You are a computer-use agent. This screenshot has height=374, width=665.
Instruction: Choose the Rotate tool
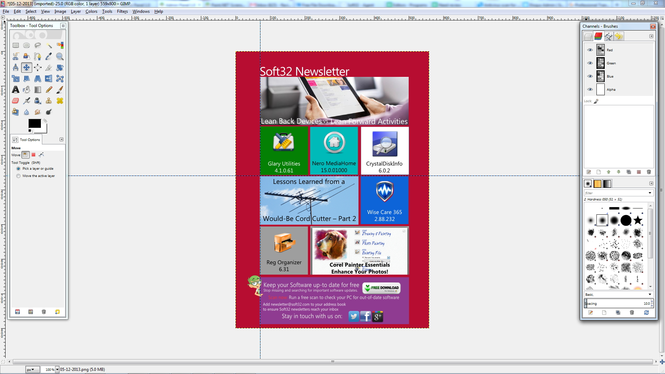tap(60, 67)
